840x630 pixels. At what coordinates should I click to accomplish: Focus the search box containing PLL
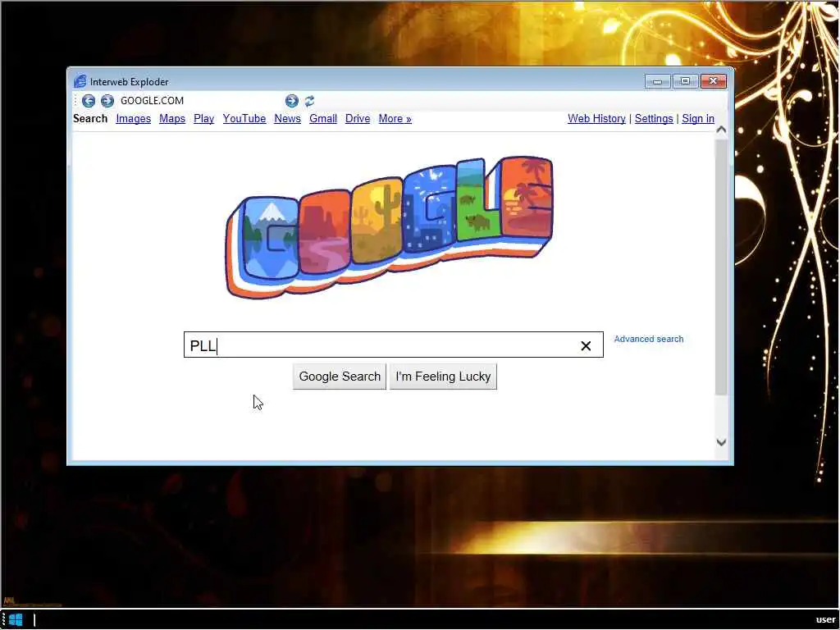point(393,345)
